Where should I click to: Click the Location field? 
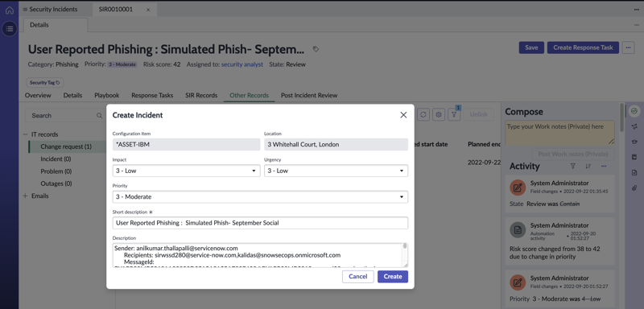(336, 145)
